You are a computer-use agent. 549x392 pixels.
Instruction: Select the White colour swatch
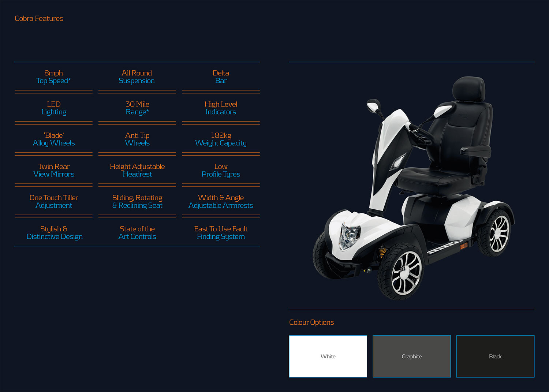(x=328, y=356)
